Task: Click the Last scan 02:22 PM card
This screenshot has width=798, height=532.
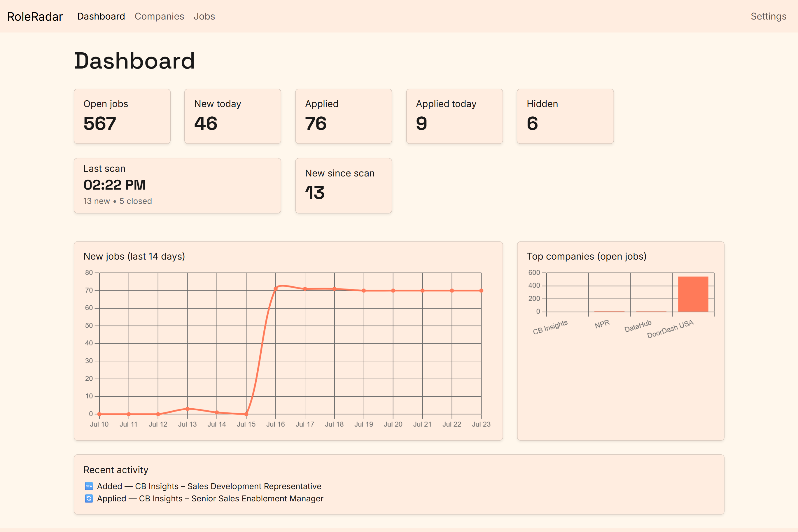Action: 177,185
